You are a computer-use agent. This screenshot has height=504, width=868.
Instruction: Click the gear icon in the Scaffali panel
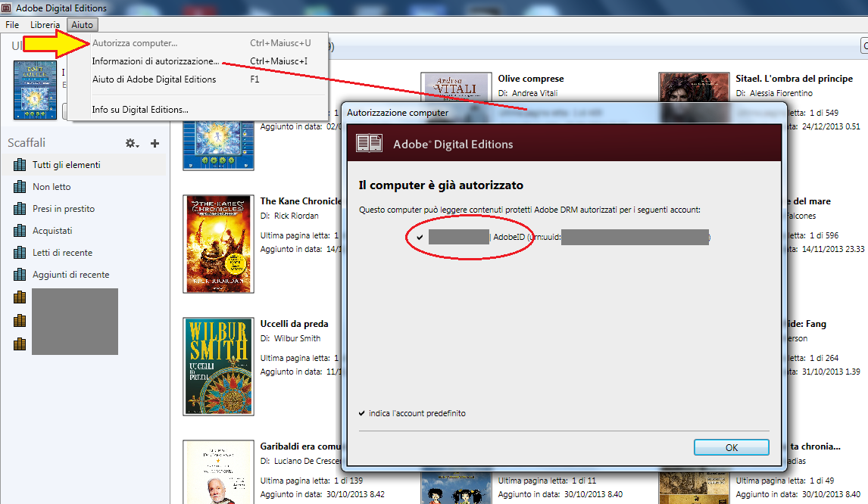pyautogui.click(x=129, y=142)
